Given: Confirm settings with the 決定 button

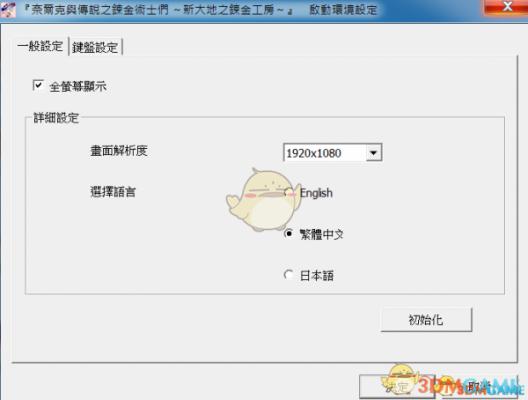Looking at the screenshot, I should [x=397, y=387].
